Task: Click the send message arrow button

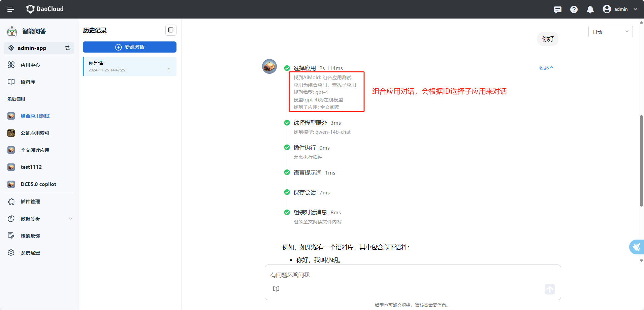Action: click(x=549, y=289)
